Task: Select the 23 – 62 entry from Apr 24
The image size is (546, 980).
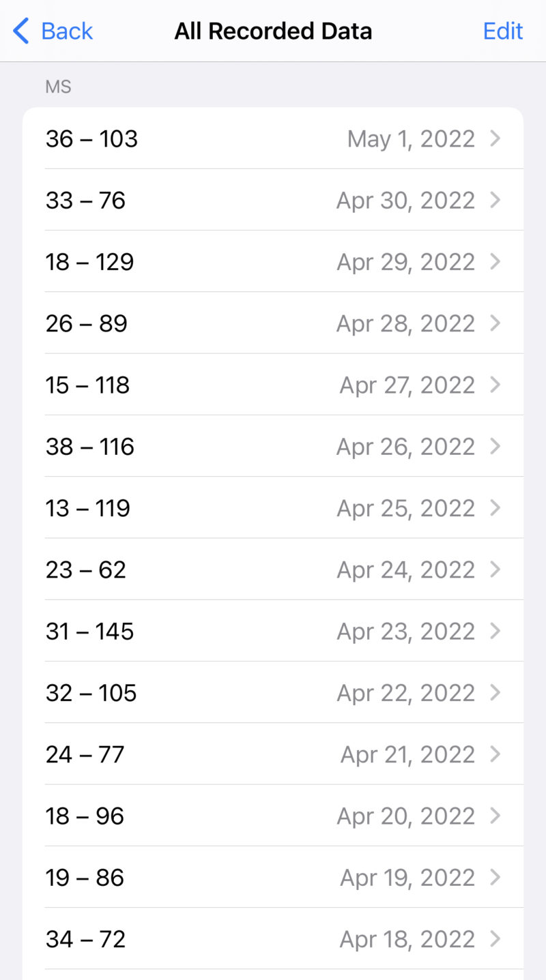Action: point(273,569)
